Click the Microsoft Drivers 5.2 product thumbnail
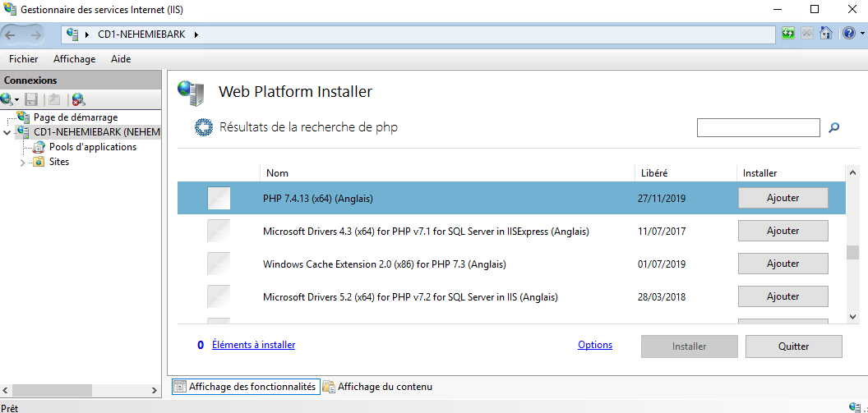 point(219,296)
